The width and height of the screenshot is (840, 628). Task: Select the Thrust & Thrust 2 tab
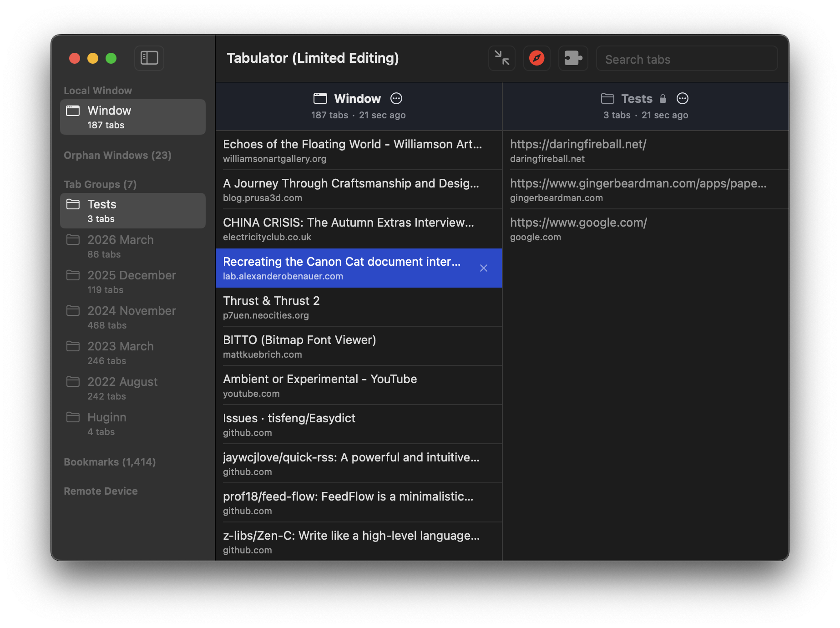359,307
